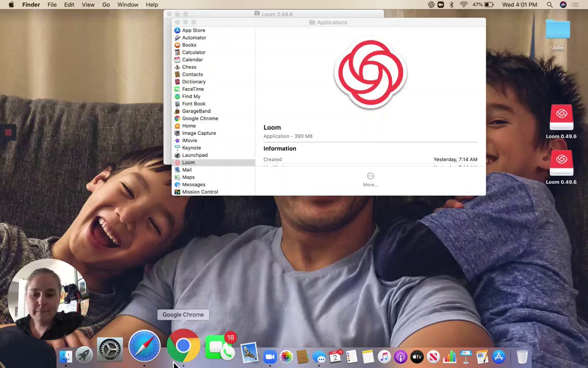Image resolution: width=588 pixels, height=368 pixels.
Task: Open Reminders list icon in Dock
Action: coord(352,357)
